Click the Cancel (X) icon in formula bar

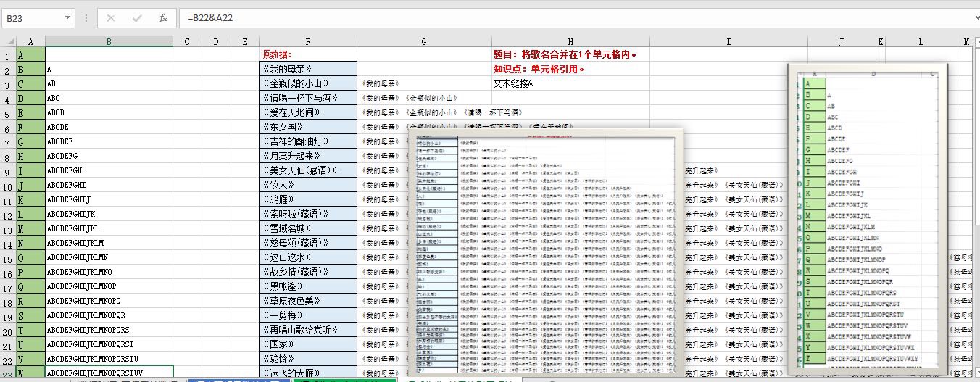coord(111,17)
